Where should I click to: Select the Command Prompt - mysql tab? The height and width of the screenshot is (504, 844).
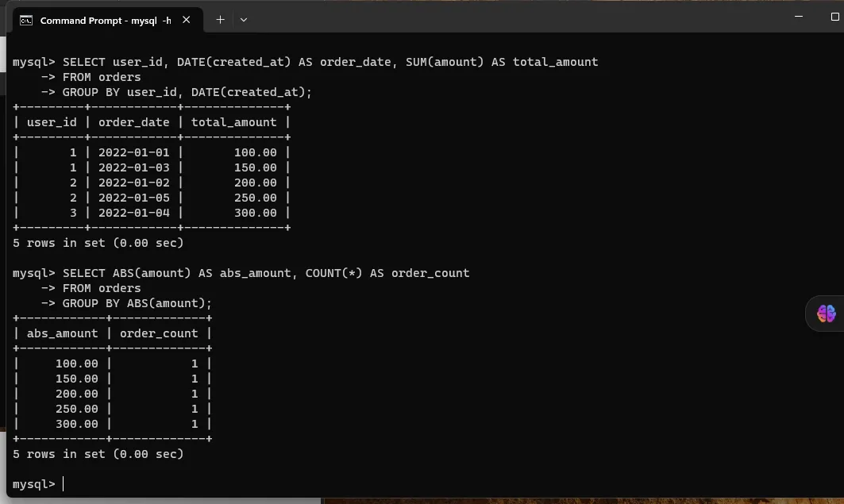(105, 20)
